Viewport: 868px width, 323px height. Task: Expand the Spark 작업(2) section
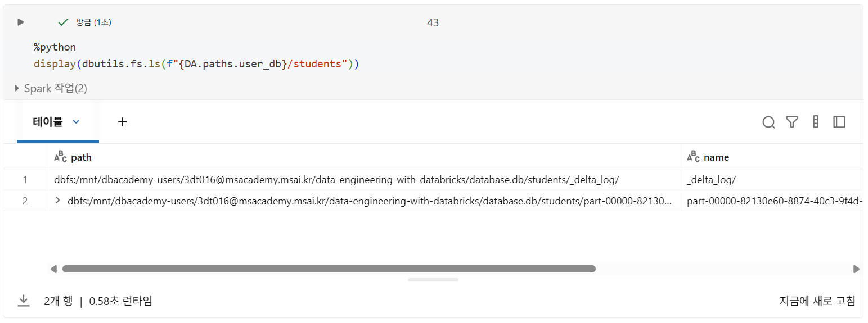51,88
